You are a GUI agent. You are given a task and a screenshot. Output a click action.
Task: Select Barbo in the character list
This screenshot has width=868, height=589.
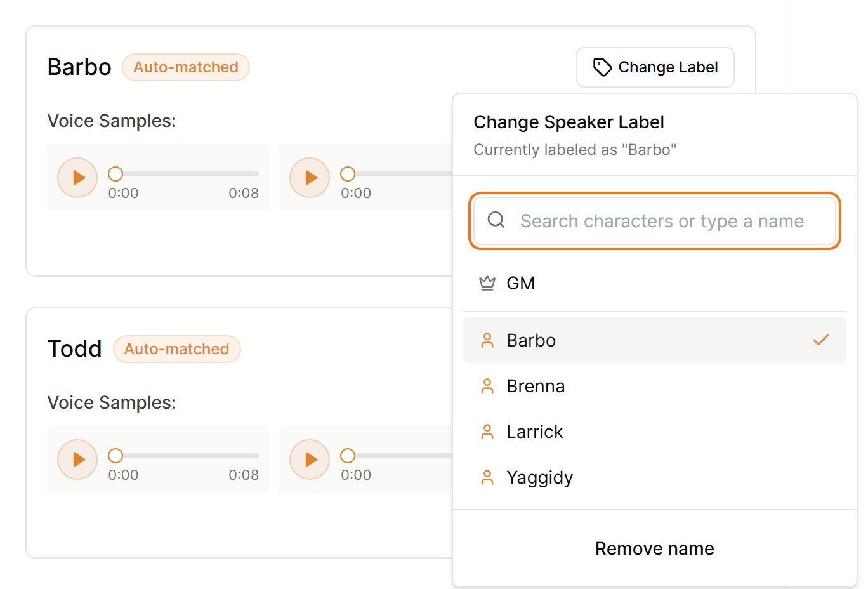tap(655, 340)
